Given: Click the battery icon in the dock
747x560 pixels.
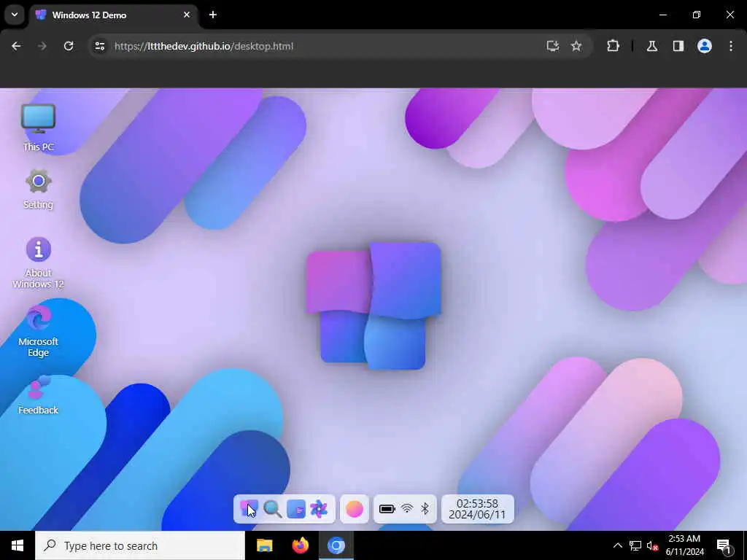Looking at the screenshot, I should coord(387,509).
